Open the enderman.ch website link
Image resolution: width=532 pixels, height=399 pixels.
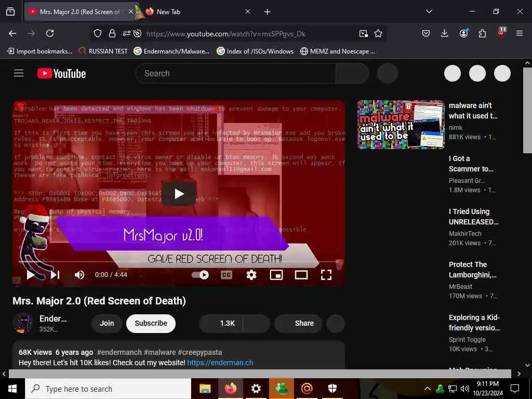[220, 363]
